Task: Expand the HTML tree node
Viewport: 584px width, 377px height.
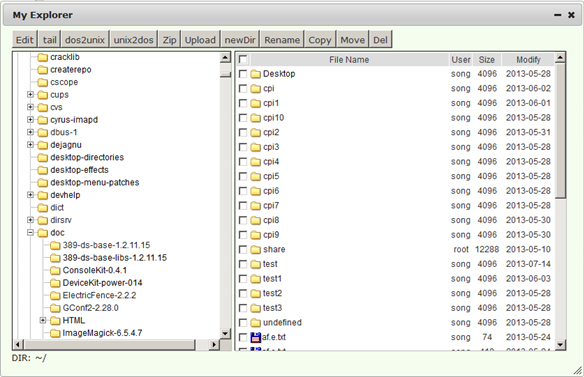Action: [43, 320]
